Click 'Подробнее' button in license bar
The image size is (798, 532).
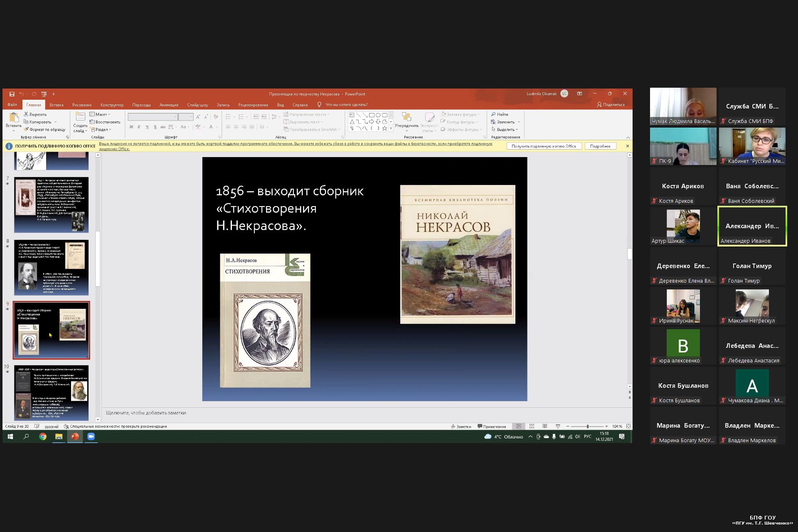(x=600, y=146)
